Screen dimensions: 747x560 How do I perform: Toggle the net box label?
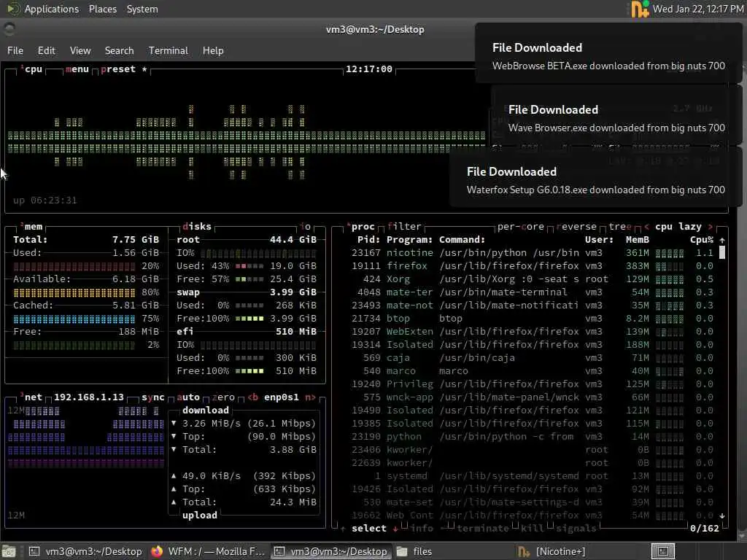coord(31,397)
